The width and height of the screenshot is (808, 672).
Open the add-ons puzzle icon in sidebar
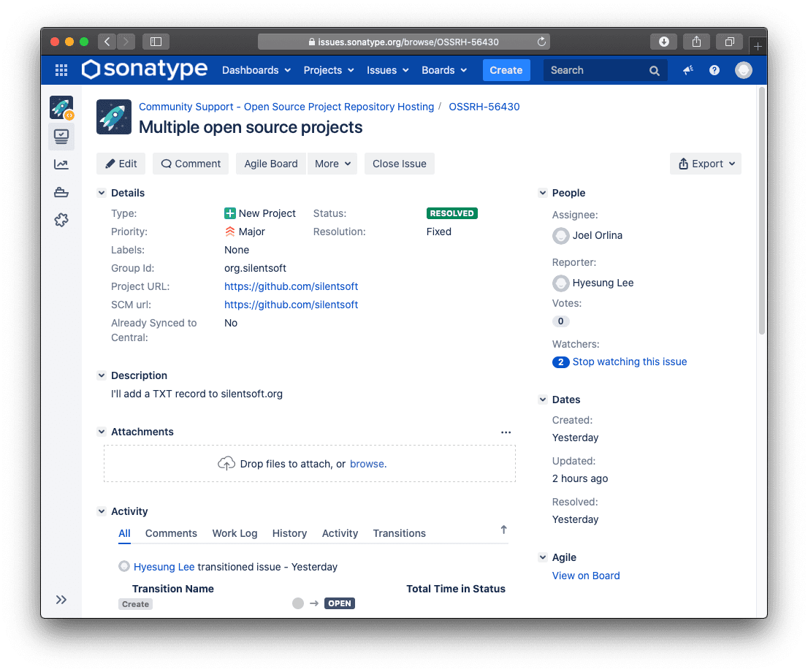tap(61, 220)
